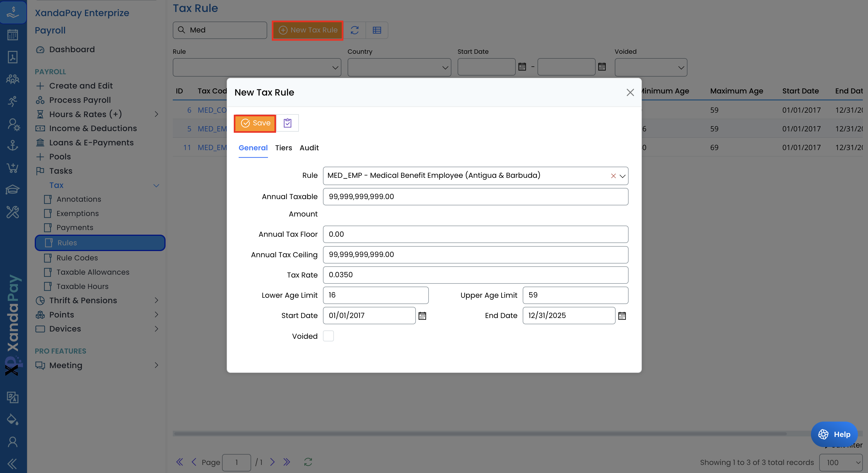Click the clipboard icon beside Save
The width and height of the screenshot is (868, 473).
[x=287, y=123]
